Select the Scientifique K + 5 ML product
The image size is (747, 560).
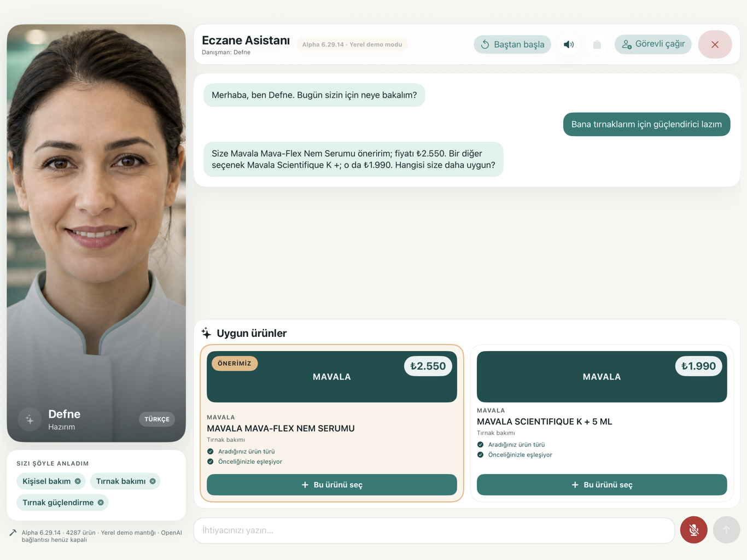pos(602,485)
